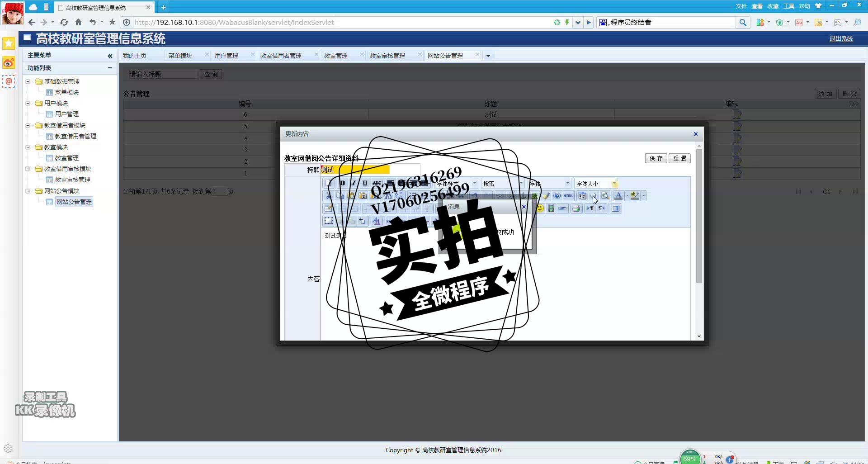Click the 请输入标题 search field
This screenshot has height=464, width=868.
click(x=163, y=74)
